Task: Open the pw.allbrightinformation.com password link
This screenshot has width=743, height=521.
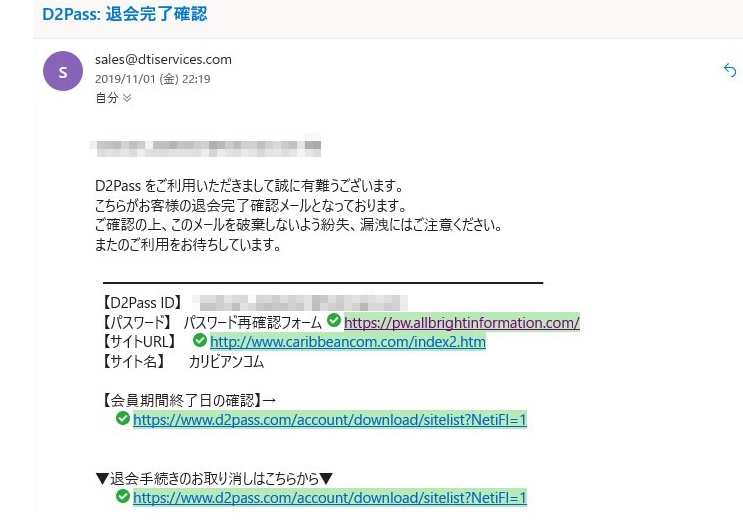Action: 461,322
